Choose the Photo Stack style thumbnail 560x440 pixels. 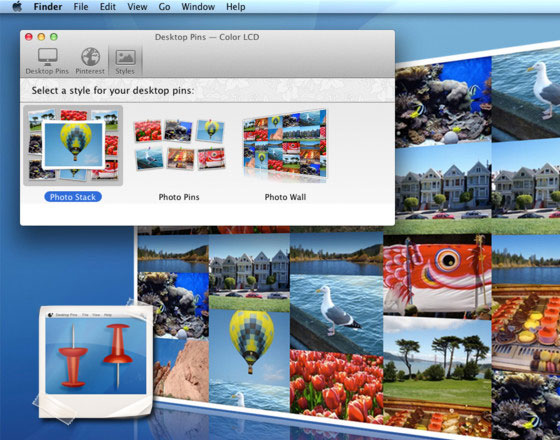[x=73, y=145]
